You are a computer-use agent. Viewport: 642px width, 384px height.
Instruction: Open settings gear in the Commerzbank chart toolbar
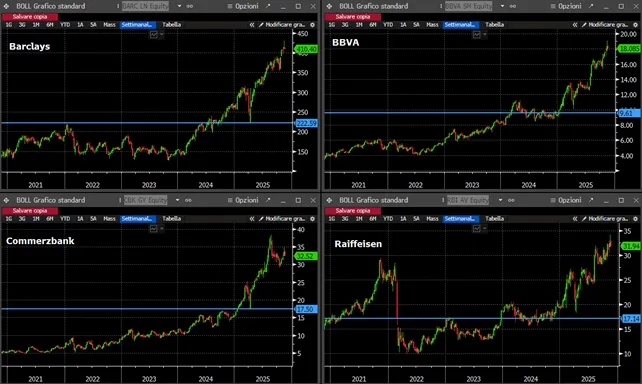pos(312,219)
